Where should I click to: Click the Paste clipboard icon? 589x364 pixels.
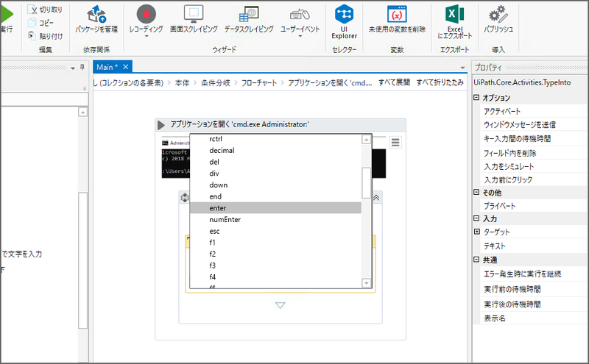coord(32,35)
